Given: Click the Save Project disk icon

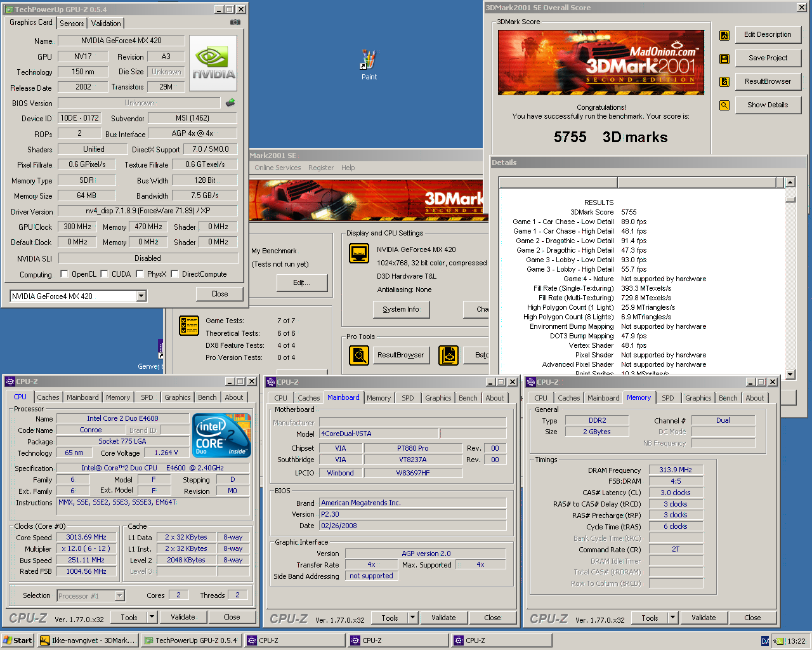Looking at the screenshot, I should [x=724, y=58].
